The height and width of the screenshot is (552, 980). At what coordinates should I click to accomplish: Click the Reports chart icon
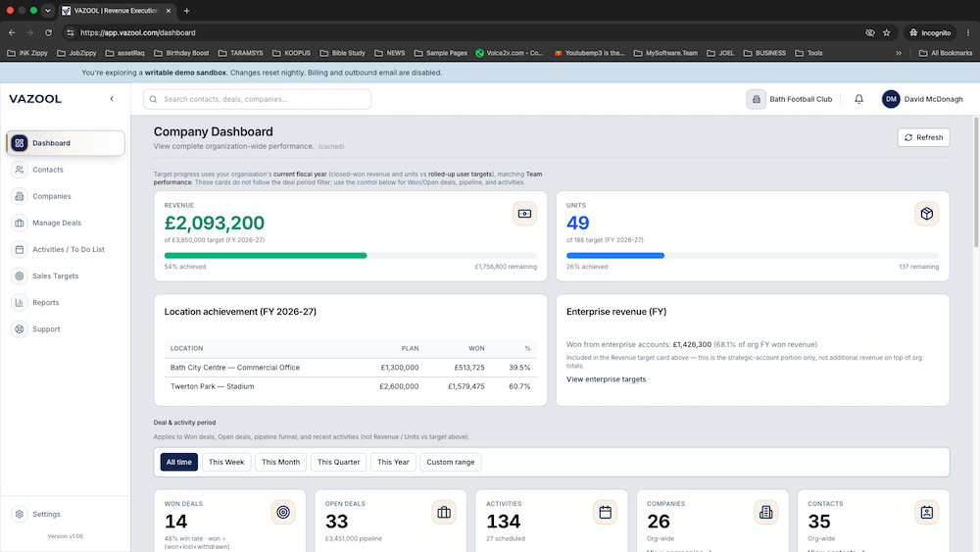click(x=20, y=303)
